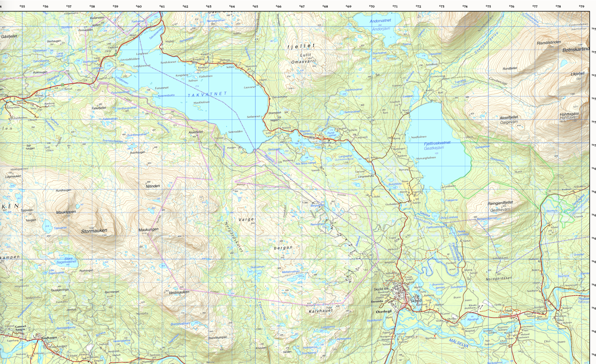
Task: Click the Skjold town label
Action: 416,301
